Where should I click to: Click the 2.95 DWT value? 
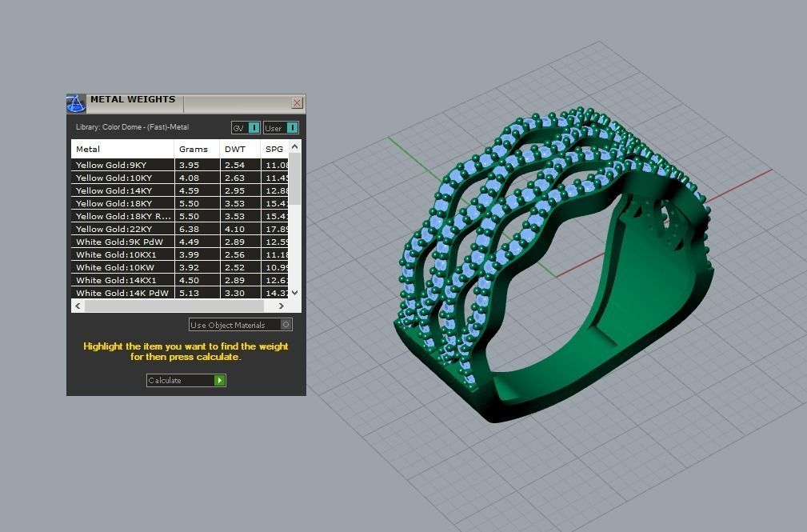coord(234,190)
